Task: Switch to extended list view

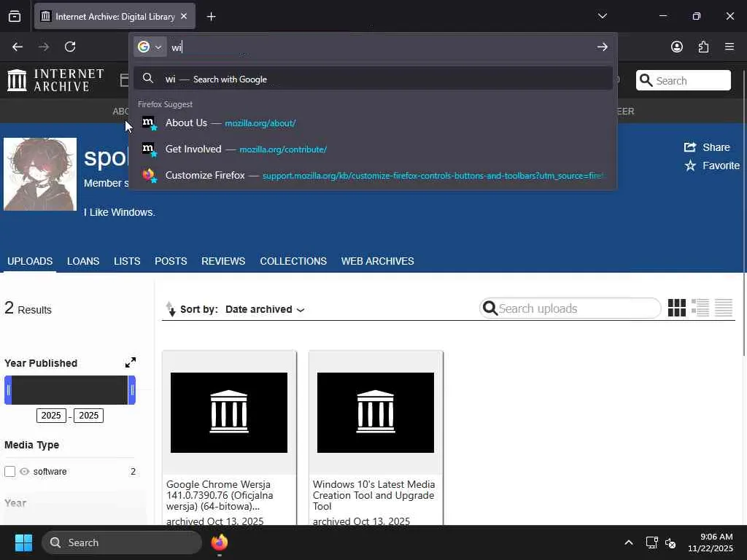Action: (700, 308)
